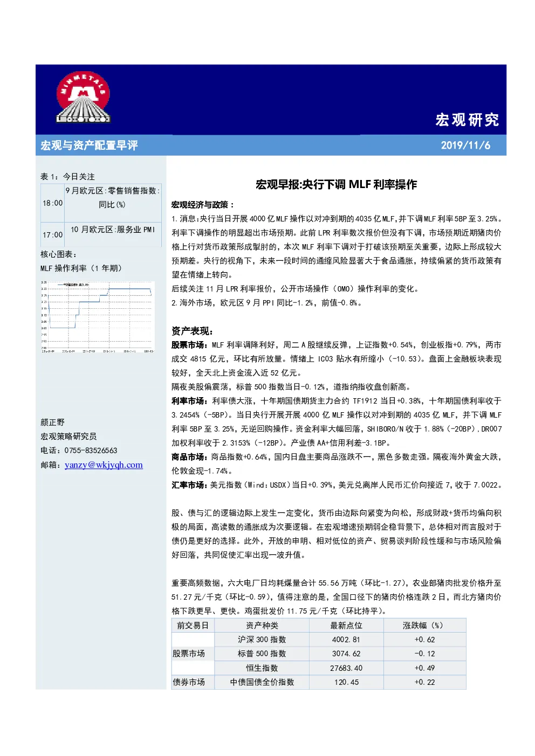
Task: Select the bold label 利率市场
Action: click(188, 401)
